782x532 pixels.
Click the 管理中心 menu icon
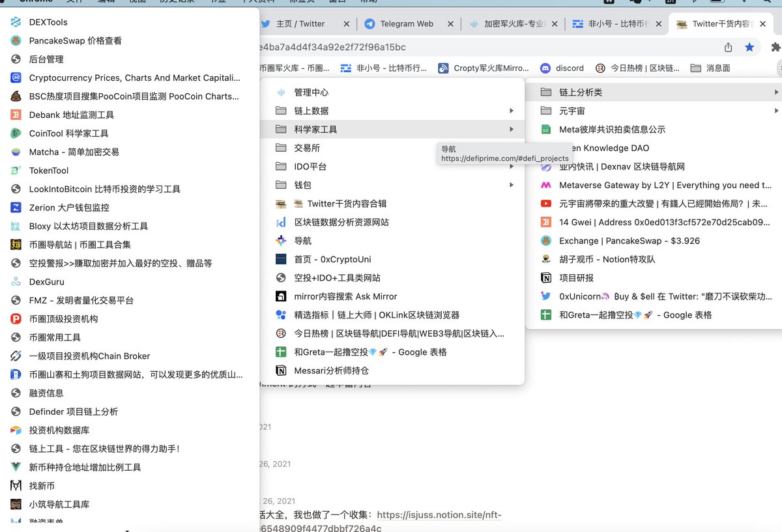click(x=281, y=92)
